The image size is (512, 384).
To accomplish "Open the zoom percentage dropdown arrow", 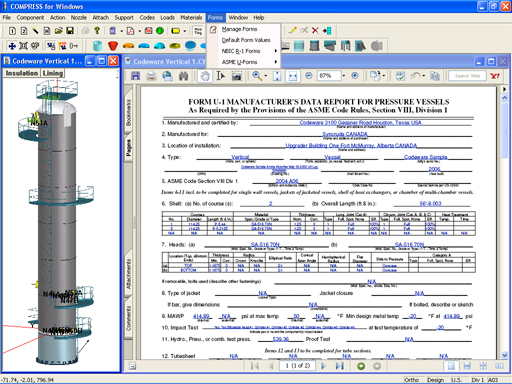I will [x=344, y=76].
